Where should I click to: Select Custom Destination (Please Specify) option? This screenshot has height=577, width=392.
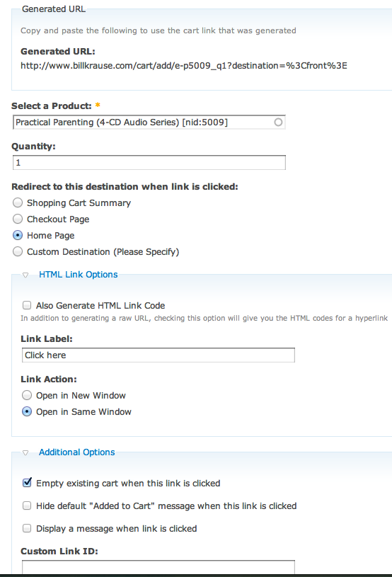click(x=18, y=252)
